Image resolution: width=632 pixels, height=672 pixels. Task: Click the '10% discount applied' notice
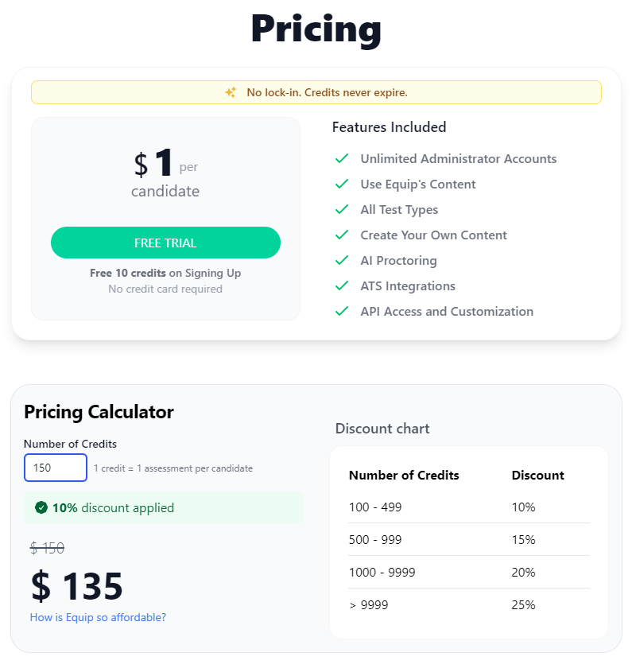point(164,507)
